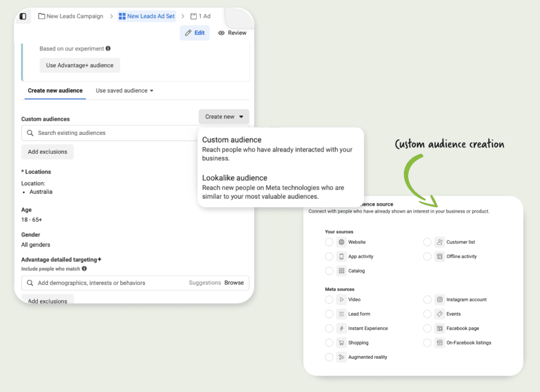Click the sidebar panel toggle icon

(x=23, y=16)
